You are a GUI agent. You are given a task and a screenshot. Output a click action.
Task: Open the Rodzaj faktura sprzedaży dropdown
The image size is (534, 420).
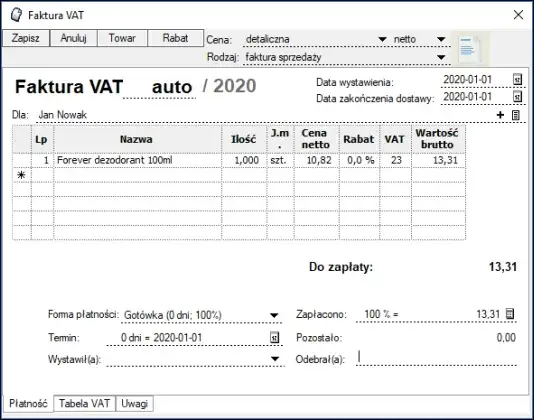[441, 57]
